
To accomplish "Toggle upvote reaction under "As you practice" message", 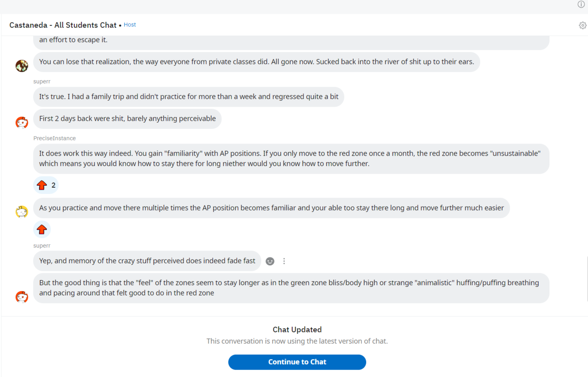I will tap(42, 230).
